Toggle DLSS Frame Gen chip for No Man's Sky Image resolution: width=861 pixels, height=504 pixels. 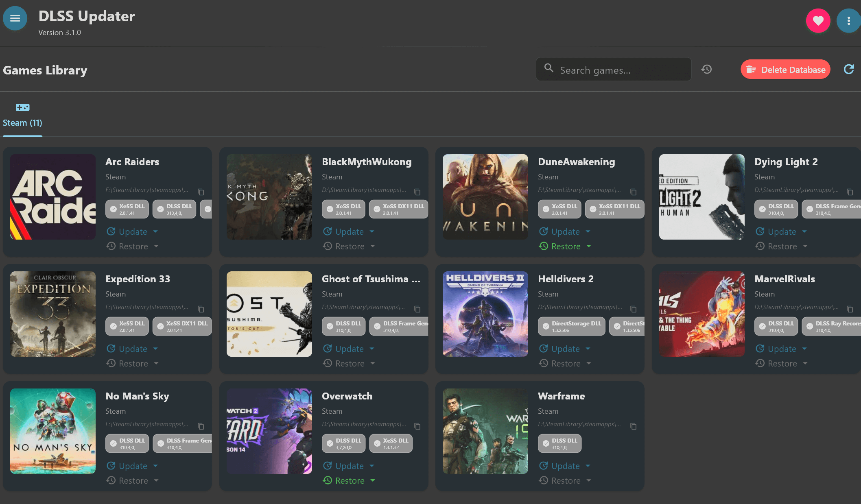coord(182,443)
